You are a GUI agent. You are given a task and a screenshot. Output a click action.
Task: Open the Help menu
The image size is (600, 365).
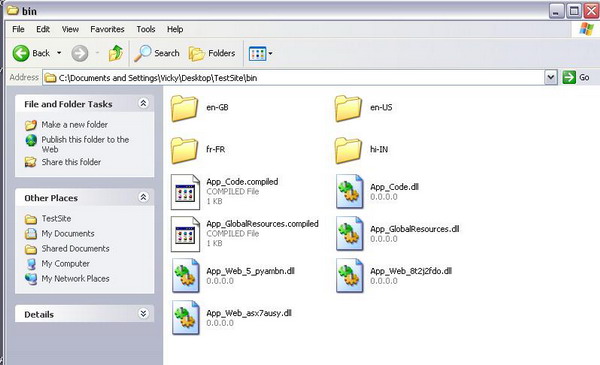(175, 29)
